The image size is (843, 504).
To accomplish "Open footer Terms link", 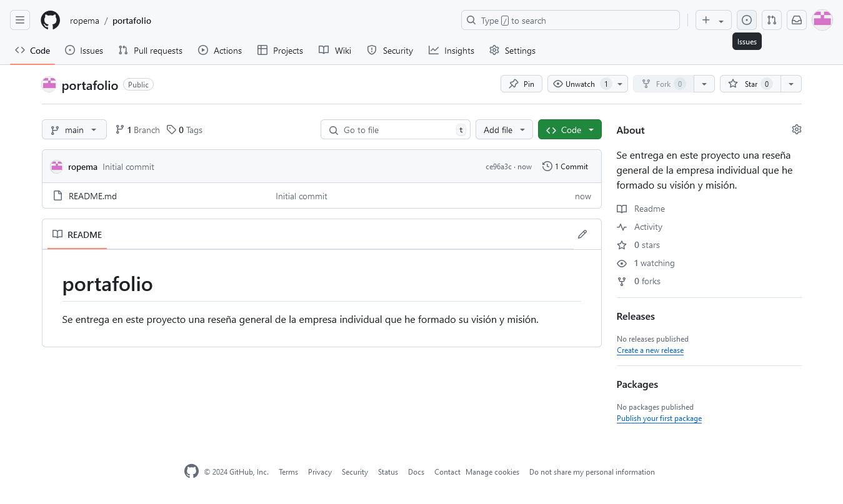I will tap(288, 472).
